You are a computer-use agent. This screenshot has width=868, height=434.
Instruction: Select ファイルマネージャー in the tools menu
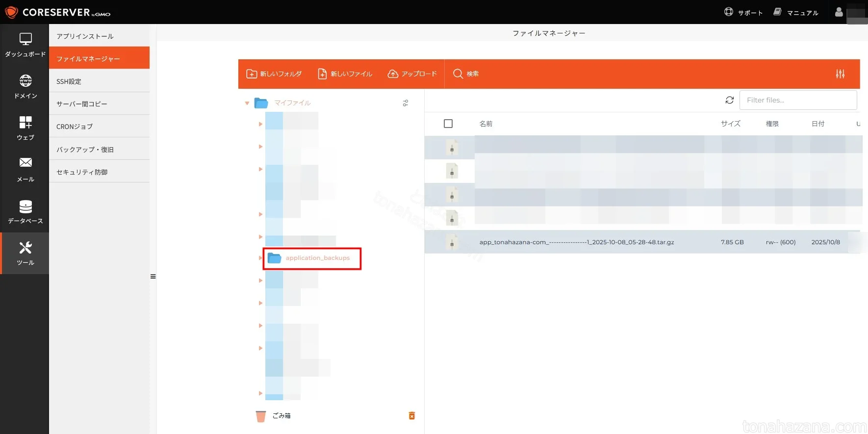(x=99, y=59)
